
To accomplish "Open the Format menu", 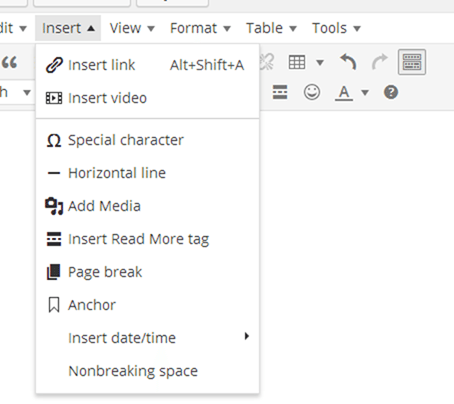I will 200,28.
